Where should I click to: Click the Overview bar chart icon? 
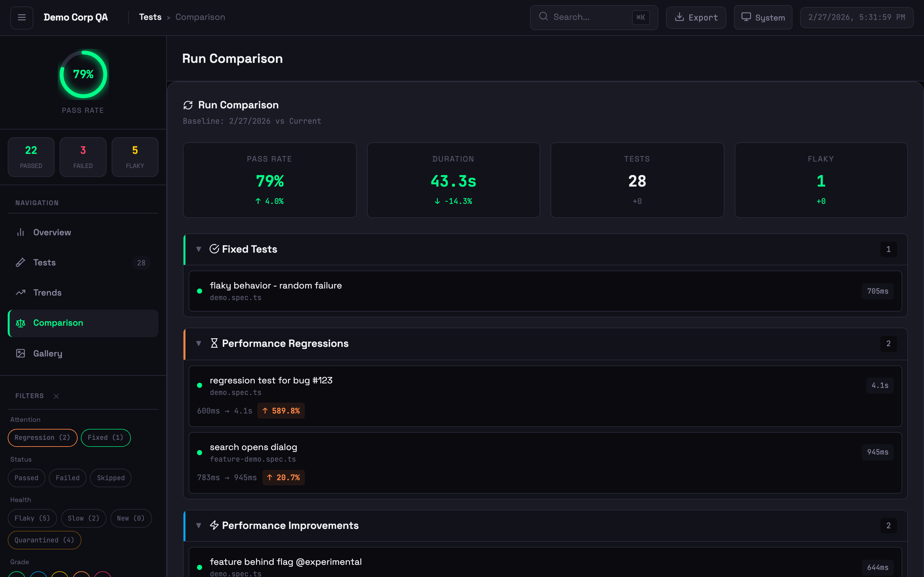[21, 232]
